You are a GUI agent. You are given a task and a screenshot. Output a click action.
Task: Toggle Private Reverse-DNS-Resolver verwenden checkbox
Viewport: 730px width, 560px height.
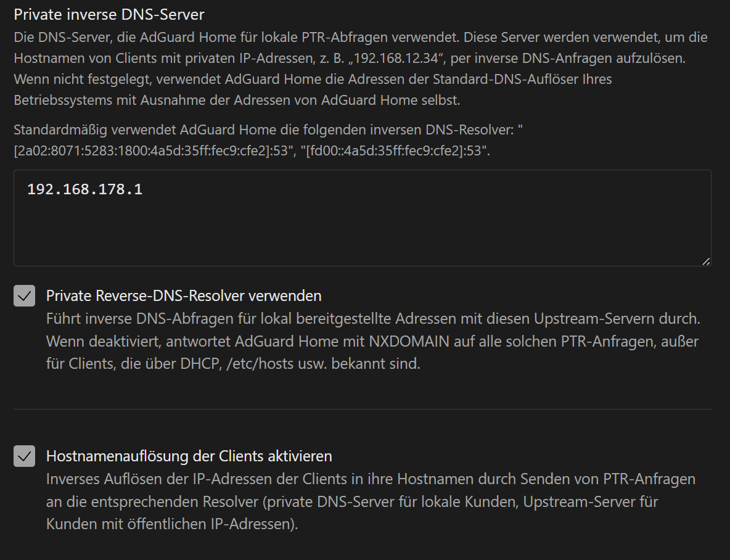24,296
